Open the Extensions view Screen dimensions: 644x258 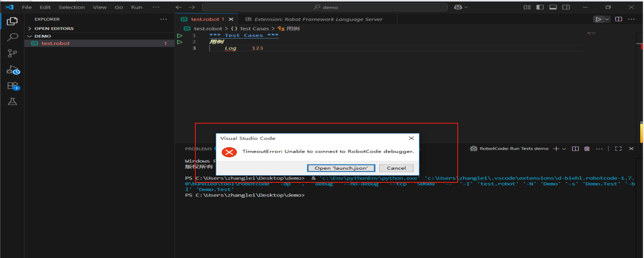[13, 86]
